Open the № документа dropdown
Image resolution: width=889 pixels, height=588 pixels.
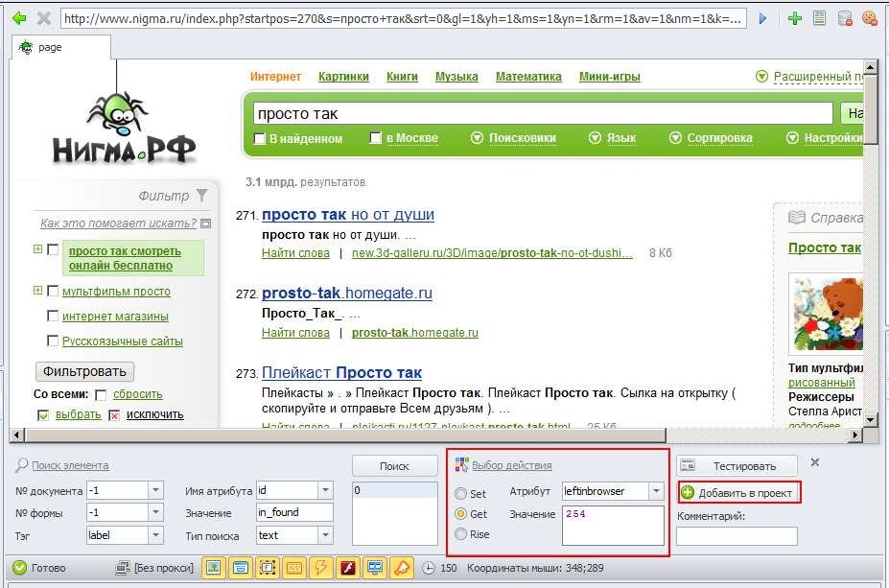pos(155,490)
